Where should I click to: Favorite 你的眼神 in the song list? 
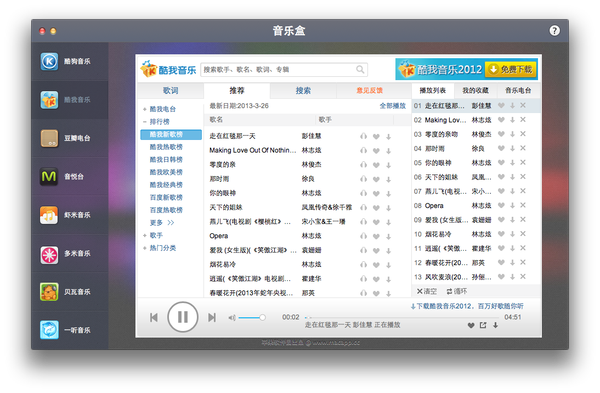pyautogui.click(x=376, y=194)
